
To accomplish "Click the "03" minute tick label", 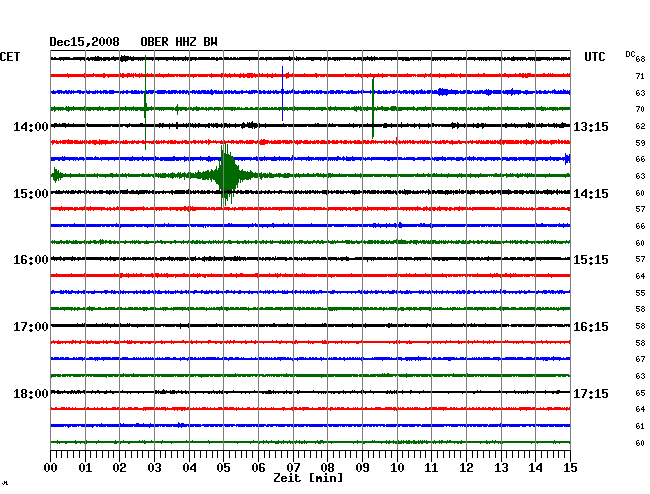I will coord(154,468).
